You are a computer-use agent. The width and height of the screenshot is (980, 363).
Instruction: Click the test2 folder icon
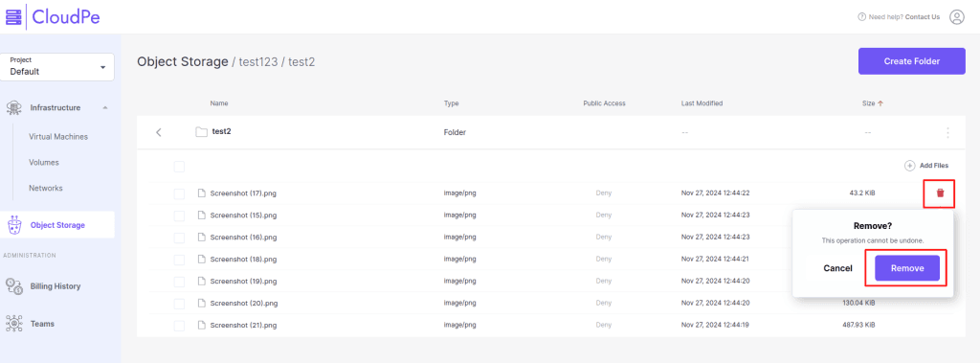point(201,132)
